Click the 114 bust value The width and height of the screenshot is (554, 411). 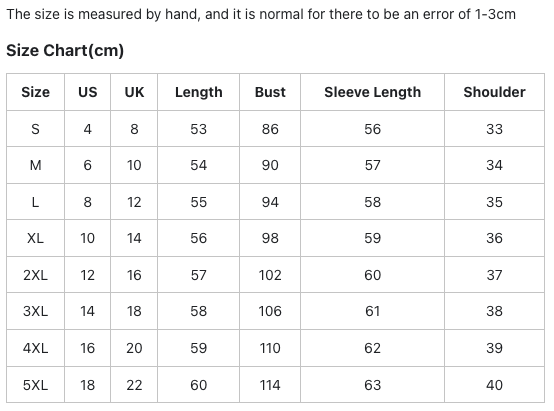tap(270, 385)
